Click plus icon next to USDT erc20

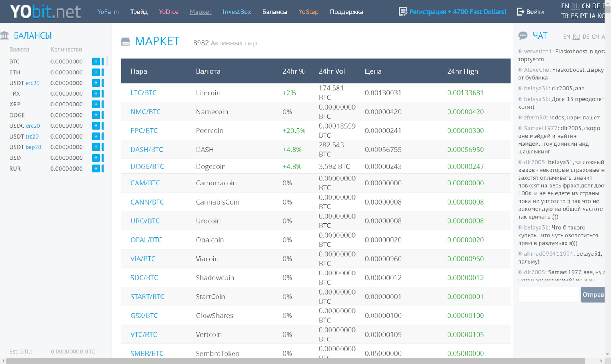(96, 83)
